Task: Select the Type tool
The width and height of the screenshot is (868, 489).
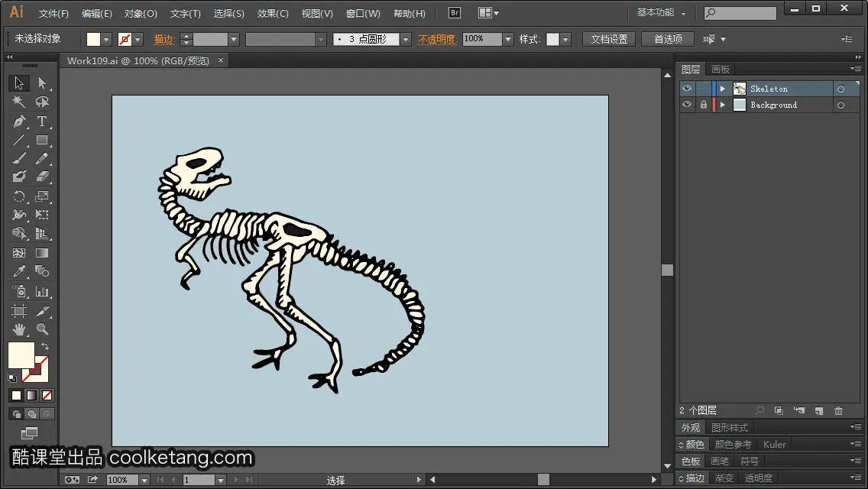Action: (42, 121)
